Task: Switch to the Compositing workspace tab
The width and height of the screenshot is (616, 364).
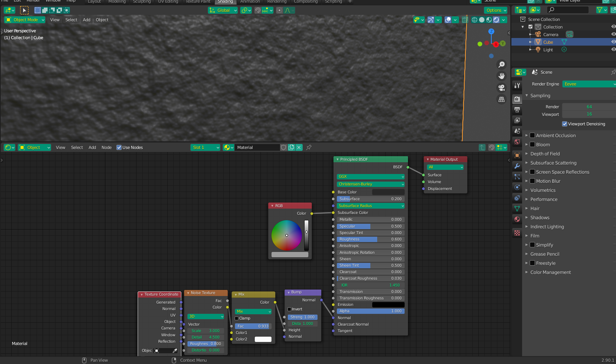Action: (x=306, y=2)
